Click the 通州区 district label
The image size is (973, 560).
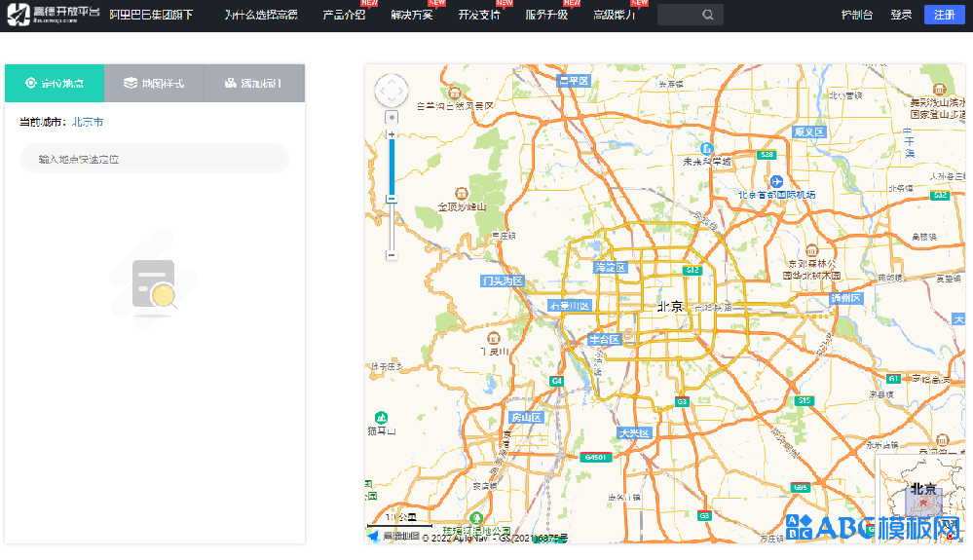846,298
